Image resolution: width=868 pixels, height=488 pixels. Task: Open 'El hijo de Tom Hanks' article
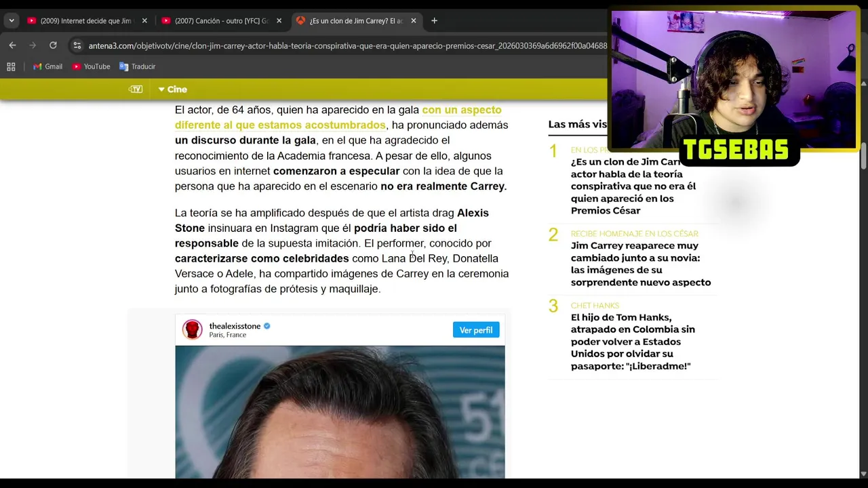pyautogui.click(x=633, y=342)
